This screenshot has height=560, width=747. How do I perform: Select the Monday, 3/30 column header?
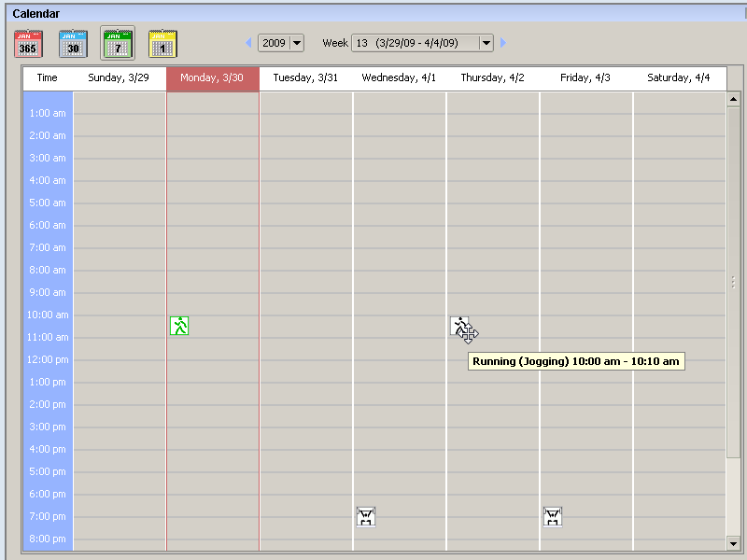212,78
